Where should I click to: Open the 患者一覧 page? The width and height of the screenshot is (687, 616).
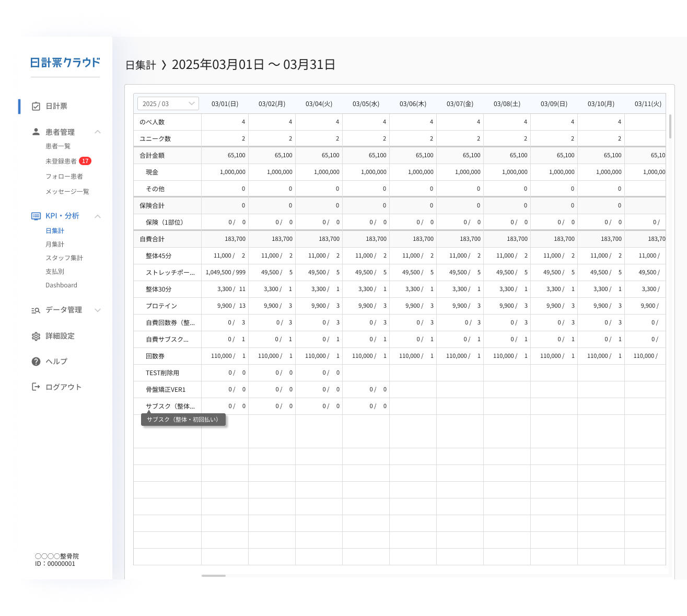click(x=59, y=146)
